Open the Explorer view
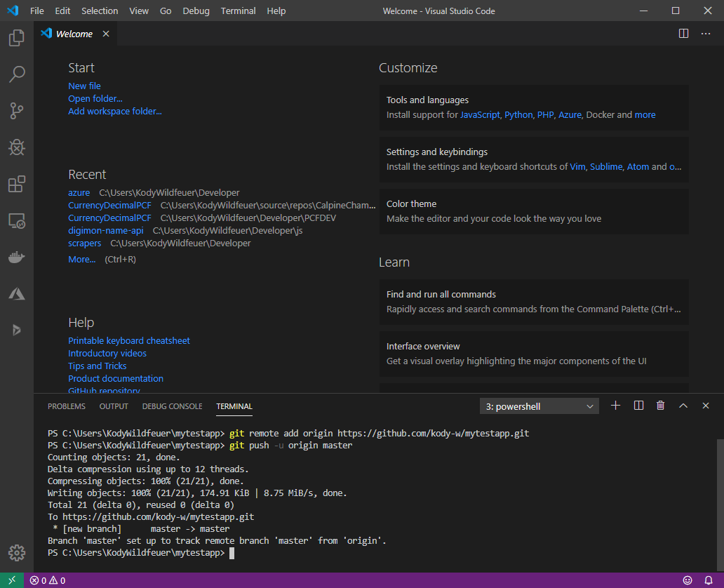 coord(16,38)
